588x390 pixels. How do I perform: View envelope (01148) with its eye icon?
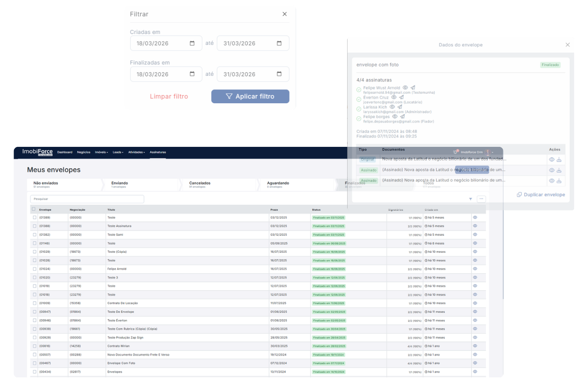[x=475, y=243]
